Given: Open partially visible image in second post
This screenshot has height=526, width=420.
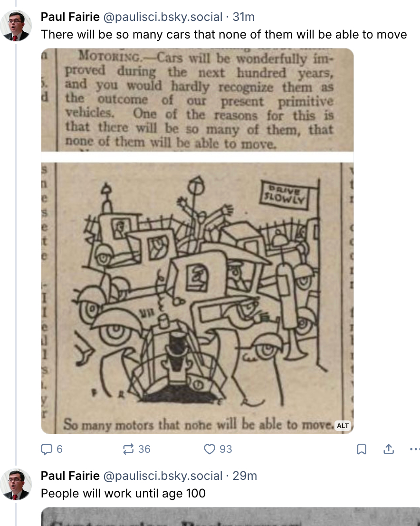Looking at the screenshot, I should [x=230, y=516].
